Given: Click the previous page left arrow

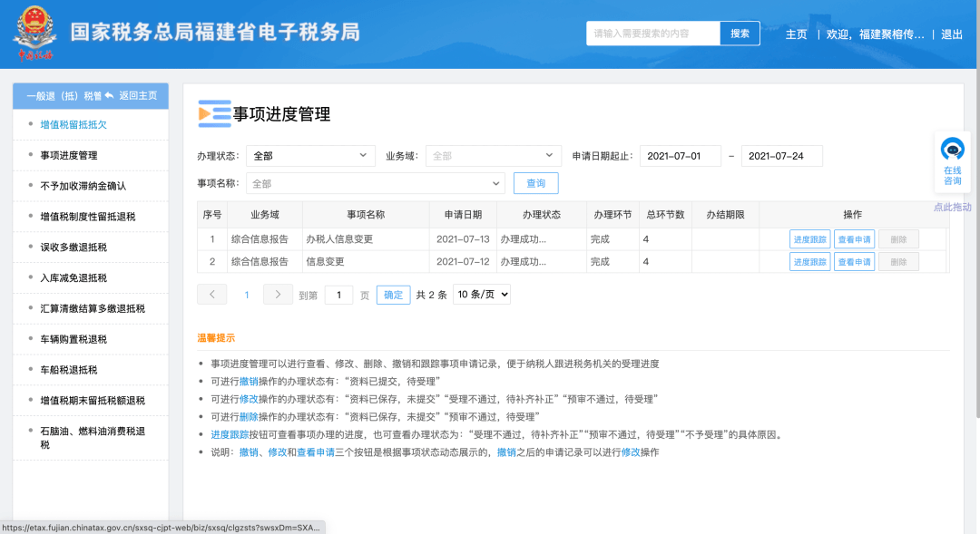Looking at the screenshot, I should click(x=211, y=294).
